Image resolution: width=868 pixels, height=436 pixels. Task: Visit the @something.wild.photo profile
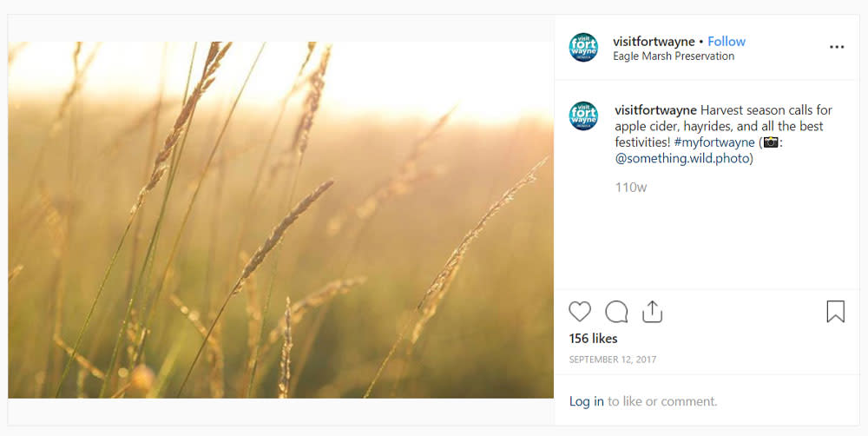click(x=682, y=158)
